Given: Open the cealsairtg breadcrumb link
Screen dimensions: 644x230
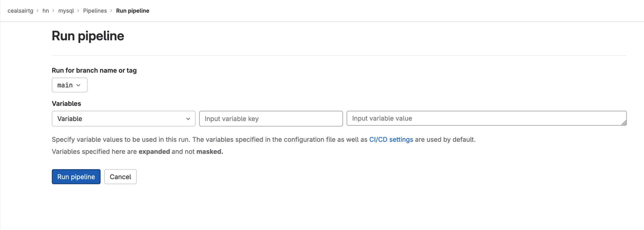Looking at the screenshot, I should pyautogui.click(x=20, y=11).
